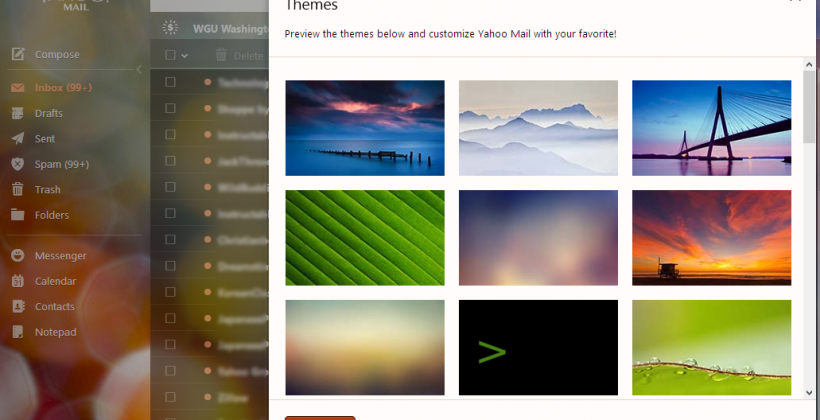Collapse the left sidebar chevron
This screenshot has height=420, width=820.
tap(139, 70)
